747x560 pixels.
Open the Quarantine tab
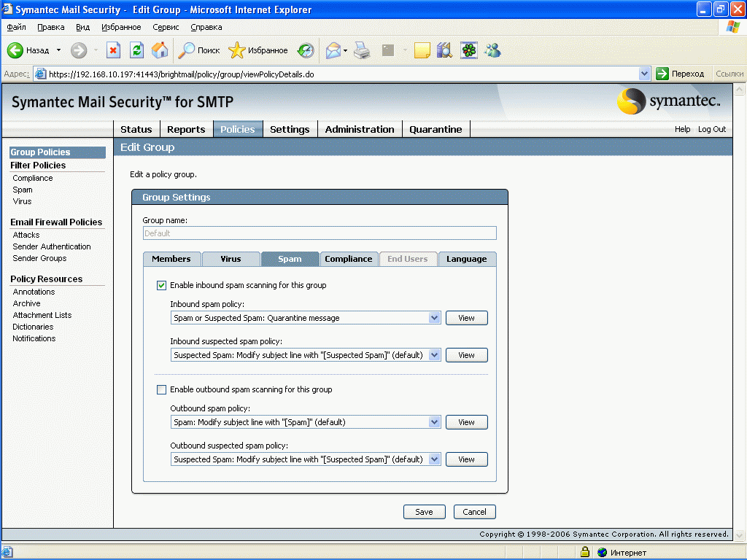coord(436,129)
